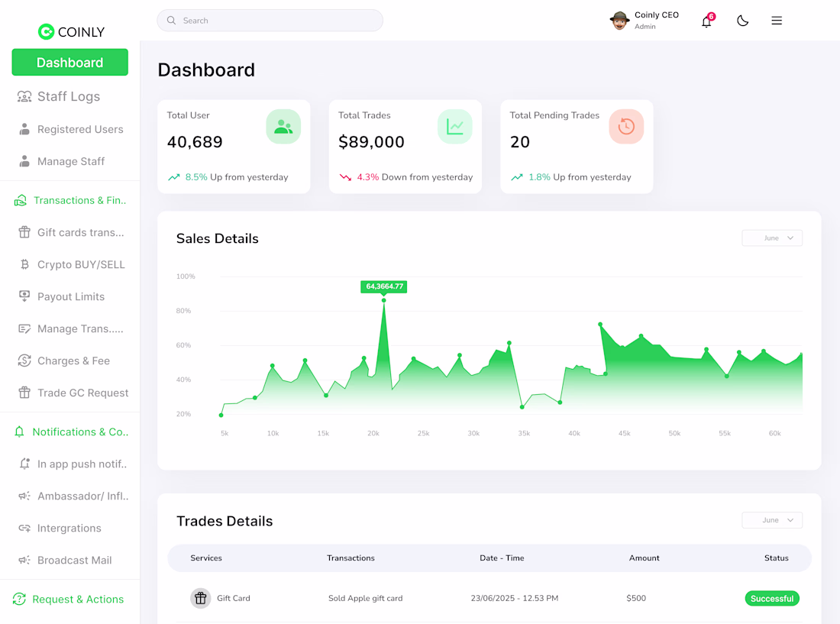Click the Payout Limits icon
Viewport: 840px width, 624px height.
coord(24,296)
